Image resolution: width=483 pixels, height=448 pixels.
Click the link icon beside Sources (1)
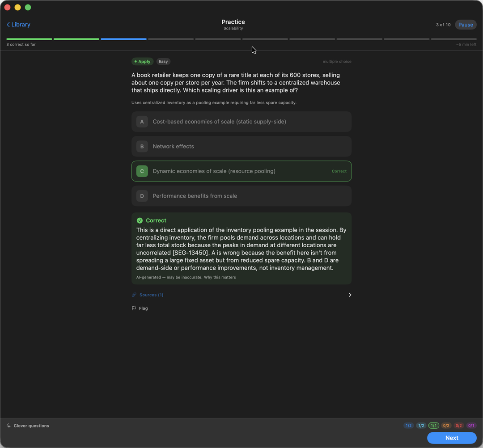(x=134, y=295)
